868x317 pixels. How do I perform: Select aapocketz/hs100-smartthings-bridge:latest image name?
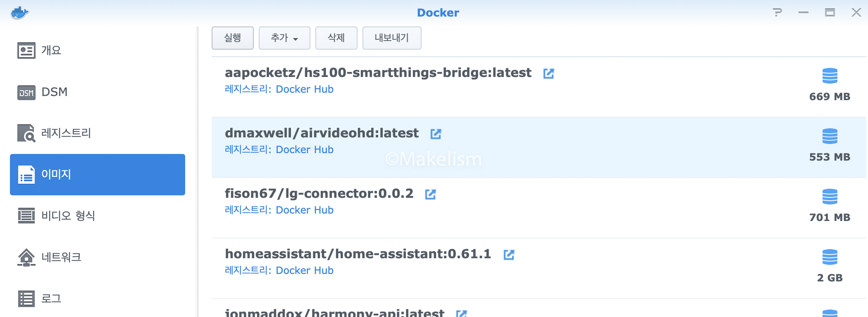coord(378,73)
